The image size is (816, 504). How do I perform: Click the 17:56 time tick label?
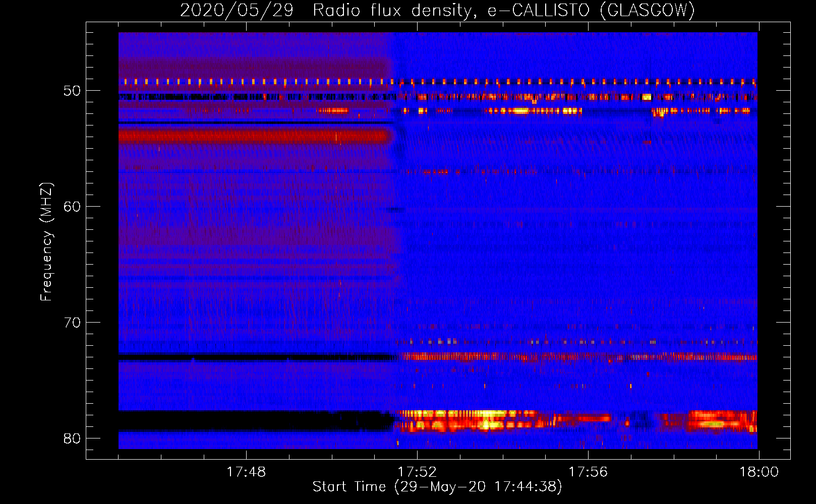click(588, 472)
